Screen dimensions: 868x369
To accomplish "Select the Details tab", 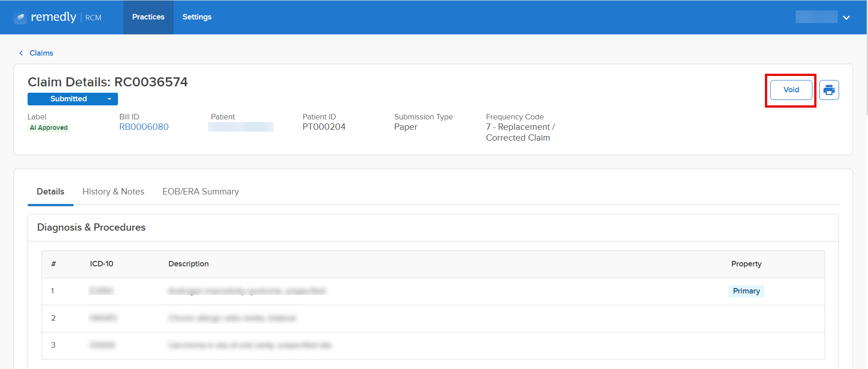I will (x=50, y=192).
